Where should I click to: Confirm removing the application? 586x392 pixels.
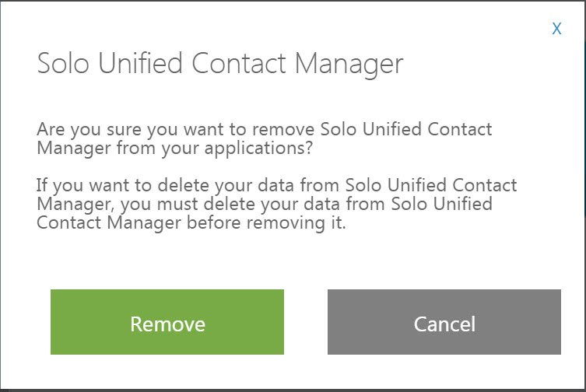[x=167, y=322]
